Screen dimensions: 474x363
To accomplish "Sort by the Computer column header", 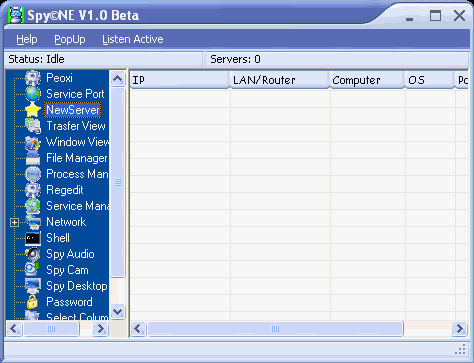I will [x=367, y=80].
